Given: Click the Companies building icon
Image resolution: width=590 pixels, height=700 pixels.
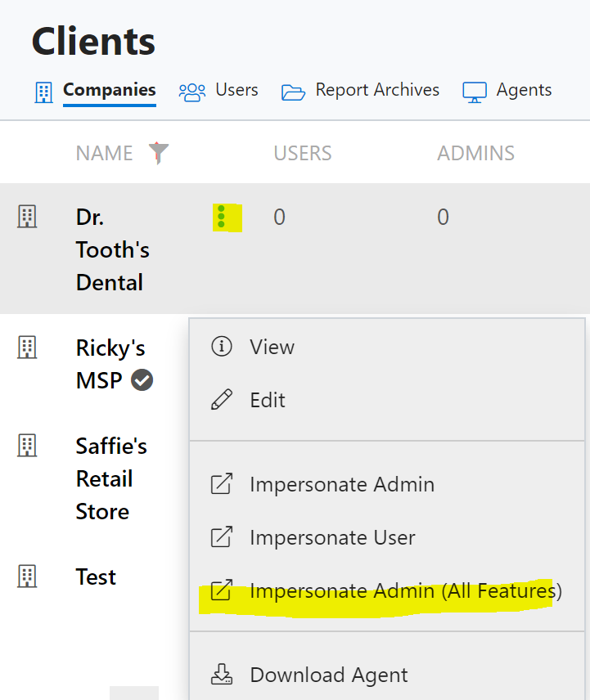Looking at the screenshot, I should click(43, 92).
